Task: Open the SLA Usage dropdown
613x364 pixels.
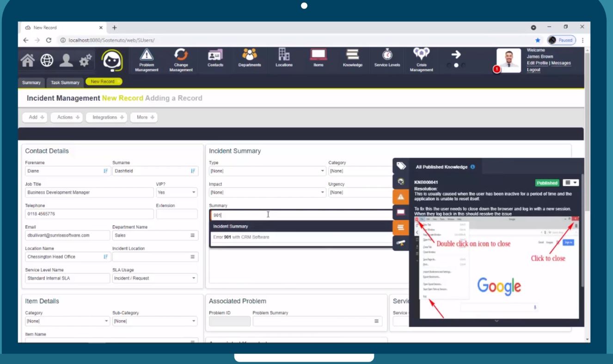Action: coord(155,278)
